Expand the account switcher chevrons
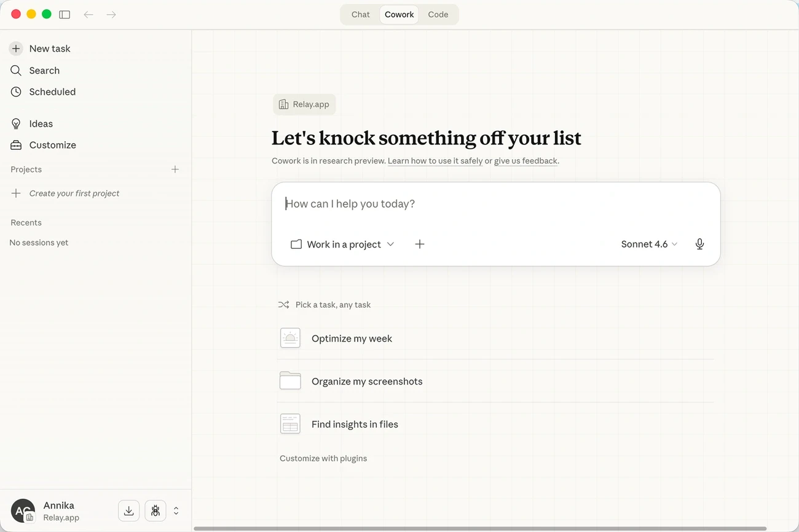This screenshot has height=532, width=799. click(x=176, y=510)
